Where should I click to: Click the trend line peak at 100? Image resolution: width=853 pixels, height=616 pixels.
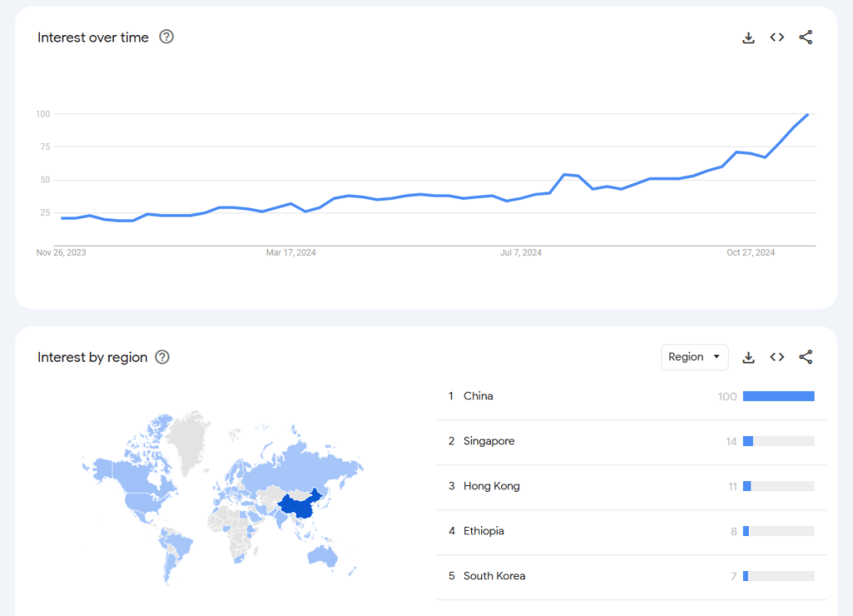point(807,114)
